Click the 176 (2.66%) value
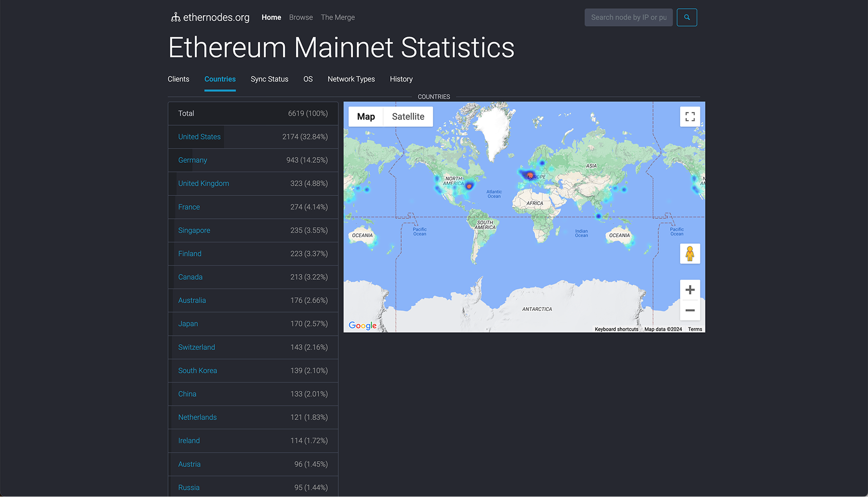This screenshot has height=497, width=868. pyautogui.click(x=309, y=300)
